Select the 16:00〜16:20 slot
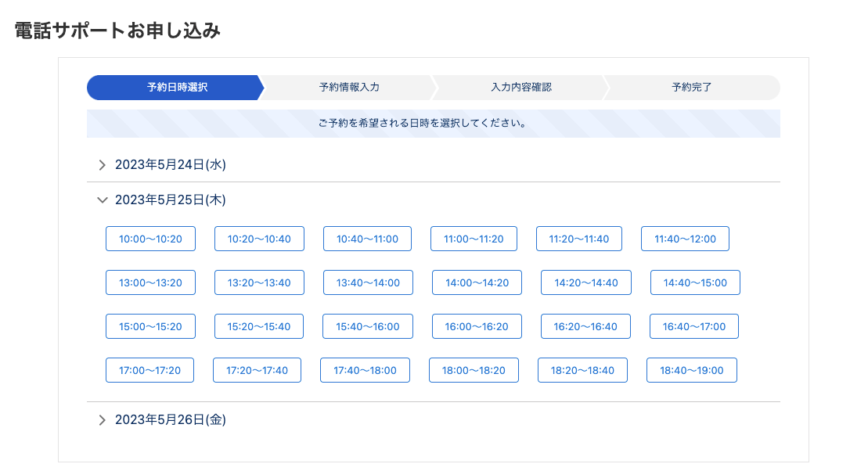This screenshot has height=471, width=868. click(477, 326)
